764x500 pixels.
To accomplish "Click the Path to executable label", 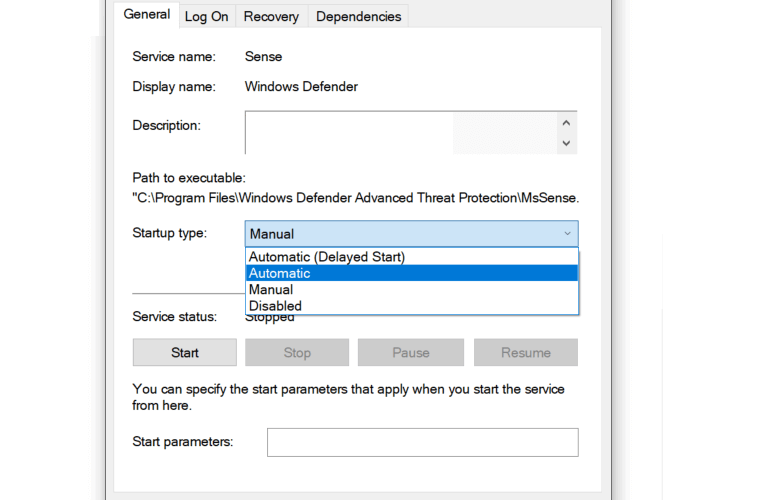I will [189, 178].
